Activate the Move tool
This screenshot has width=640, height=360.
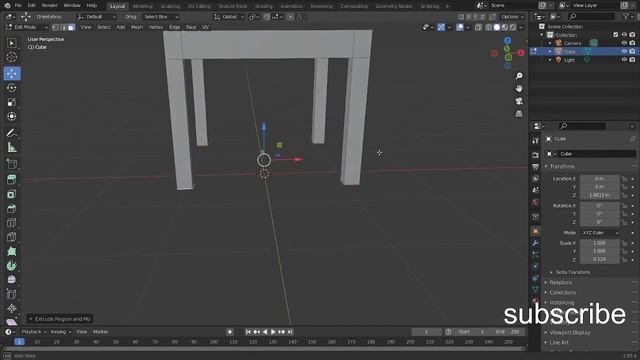[11, 73]
